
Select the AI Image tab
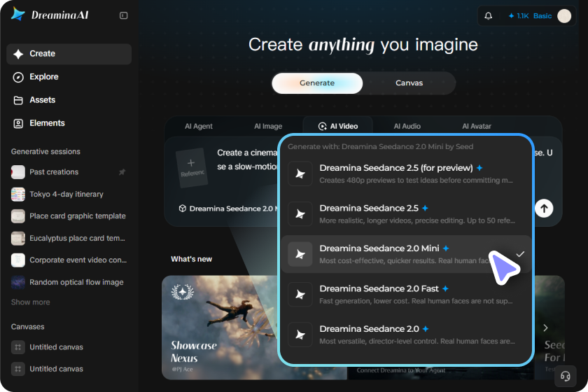pos(268,127)
